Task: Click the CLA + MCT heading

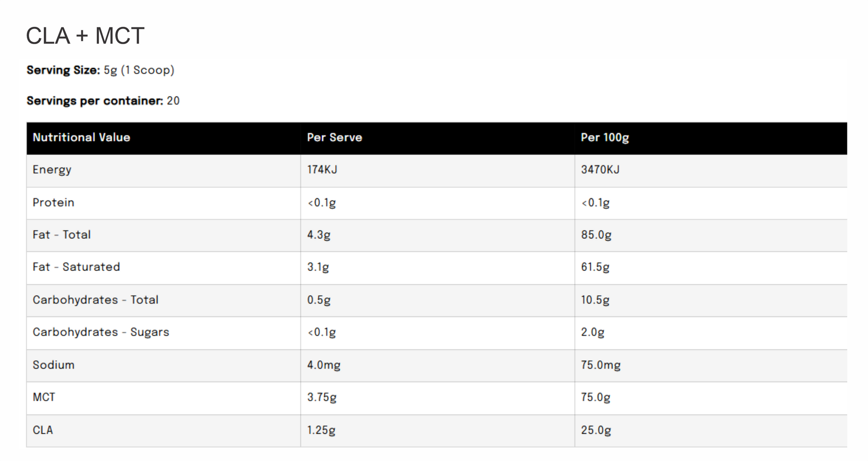Action: [85, 36]
